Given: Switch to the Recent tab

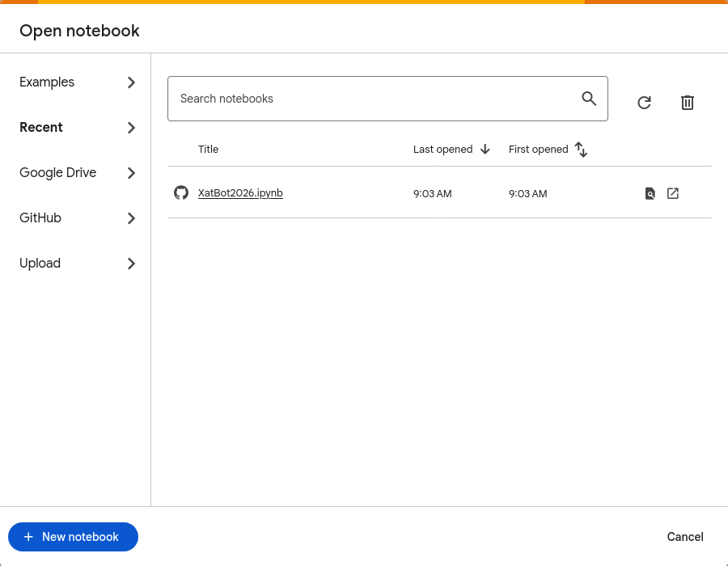Looking at the screenshot, I should click(41, 128).
